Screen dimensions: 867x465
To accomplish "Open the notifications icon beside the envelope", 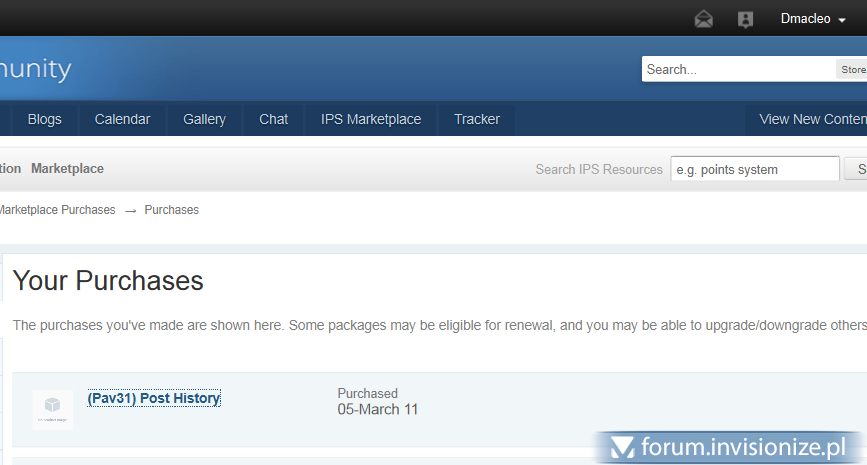I will 745,19.
